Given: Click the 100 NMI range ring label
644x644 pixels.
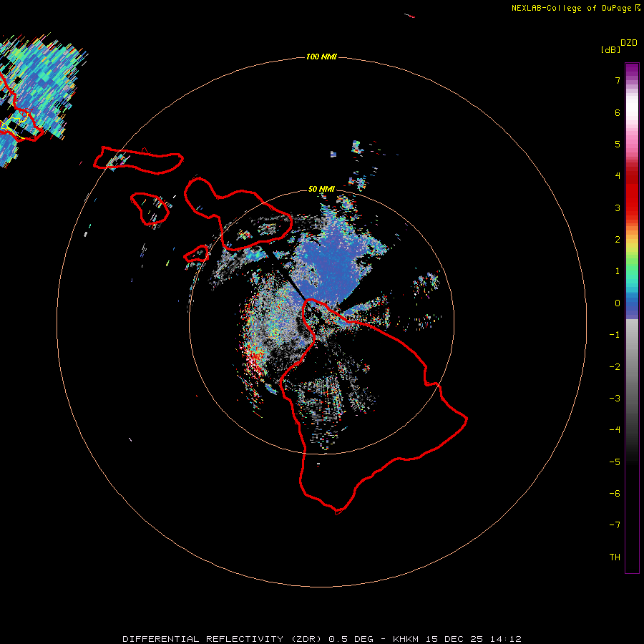Looking at the screenshot, I should [x=321, y=57].
